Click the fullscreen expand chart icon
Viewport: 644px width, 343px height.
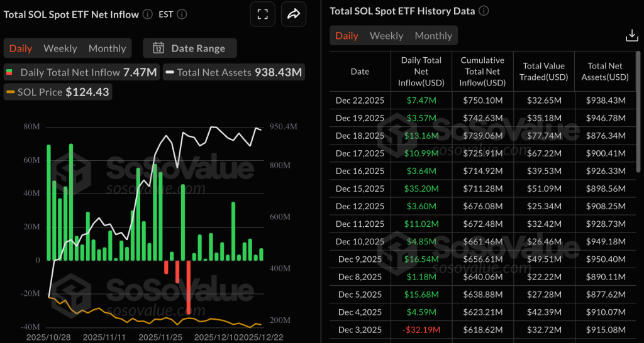point(263,14)
